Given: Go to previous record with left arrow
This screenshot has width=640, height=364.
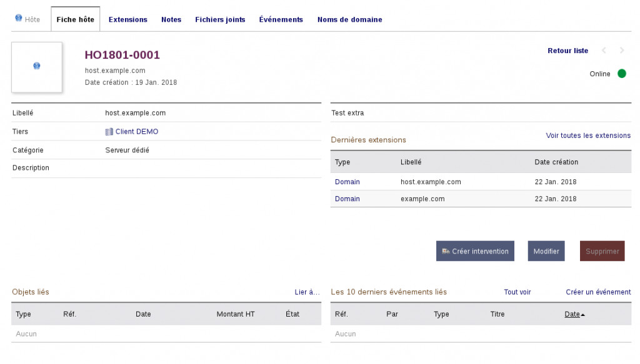Looking at the screenshot, I should (x=604, y=51).
